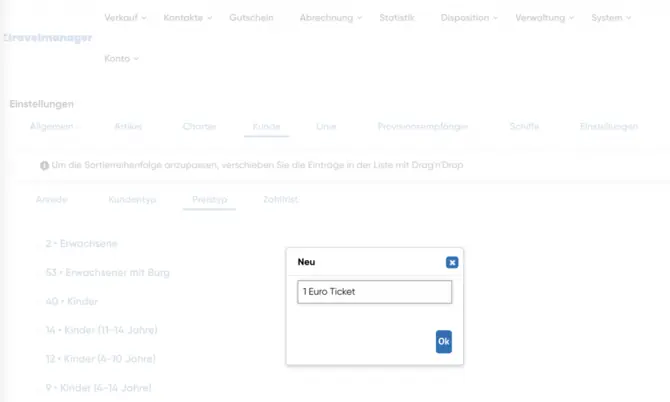Image resolution: width=670 pixels, height=402 pixels.
Task: Switch to the Allgemein settings tab
Action: pyautogui.click(x=51, y=127)
